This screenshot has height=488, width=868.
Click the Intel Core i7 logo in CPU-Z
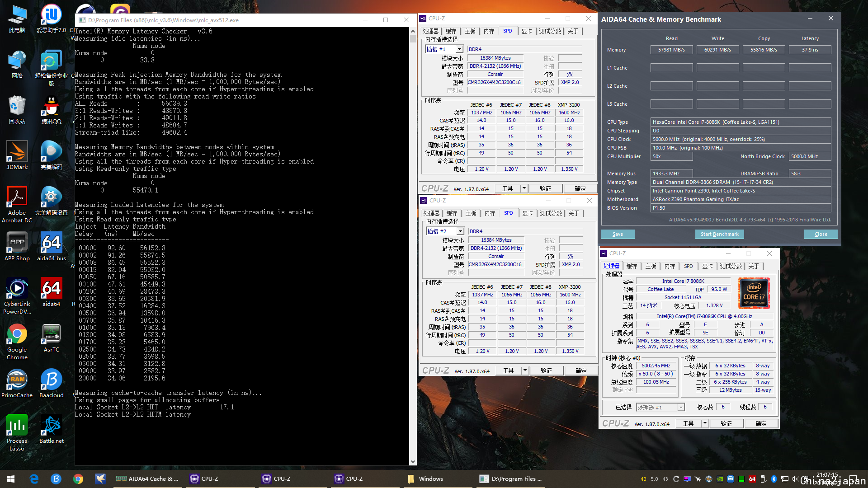pyautogui.click(x=754, y=293)
